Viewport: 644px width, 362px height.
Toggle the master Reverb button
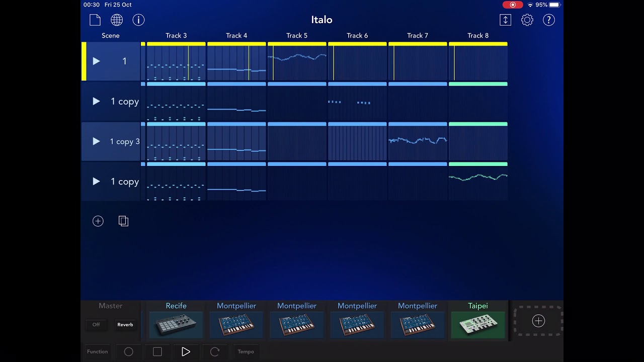point(125,325)
